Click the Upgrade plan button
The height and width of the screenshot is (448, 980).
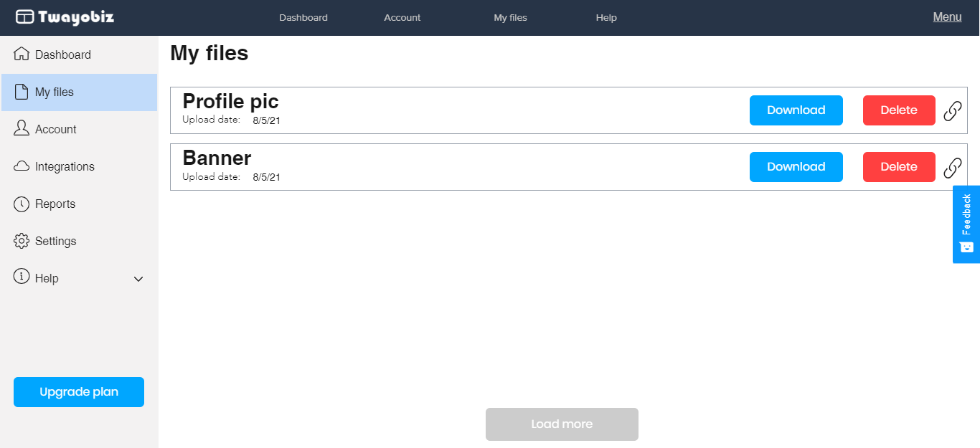(x=79, y=392)
